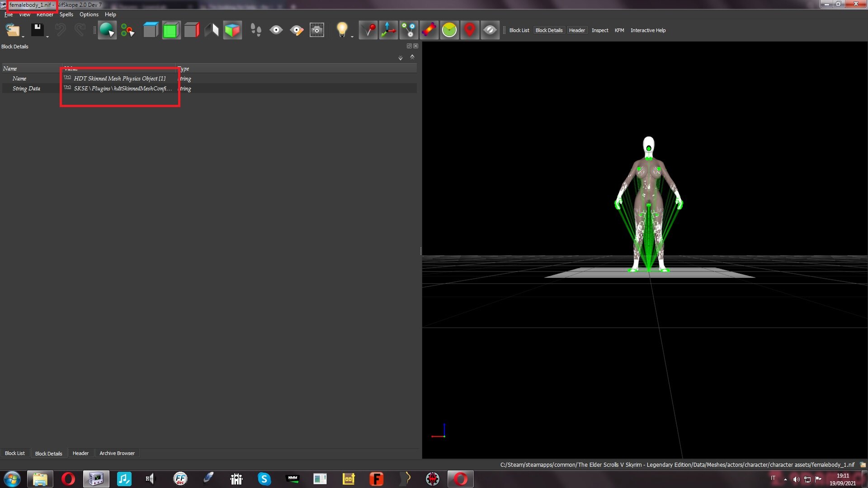
Task: Select the String Data row name
Action: [26, 89]
